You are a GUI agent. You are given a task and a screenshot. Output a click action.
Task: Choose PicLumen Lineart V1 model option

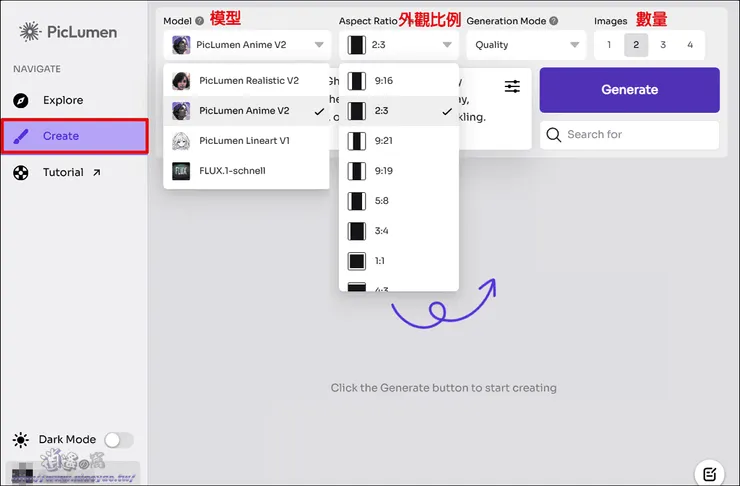pyautogui.click(x=246, y=141)
